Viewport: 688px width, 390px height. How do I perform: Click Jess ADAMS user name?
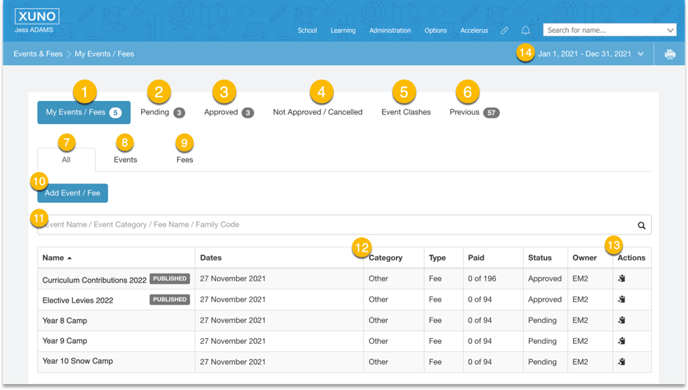point(34,30)
